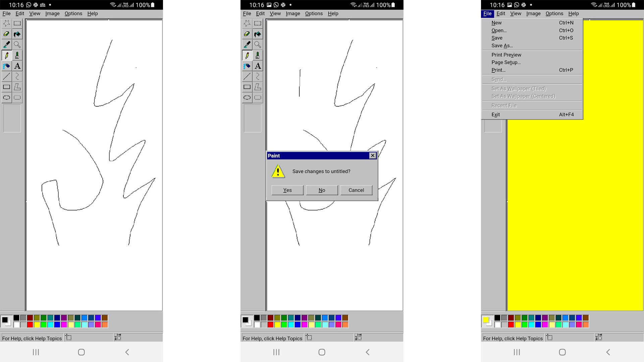Select the Polygon tool in the middle Paint window

(x=258, y=87)
